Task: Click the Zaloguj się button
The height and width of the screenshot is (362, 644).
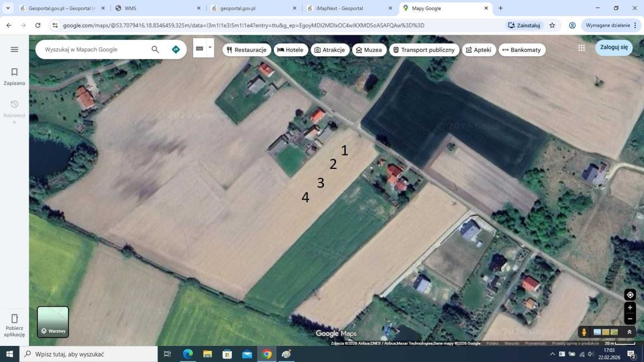Action: (x=613, y=47)
